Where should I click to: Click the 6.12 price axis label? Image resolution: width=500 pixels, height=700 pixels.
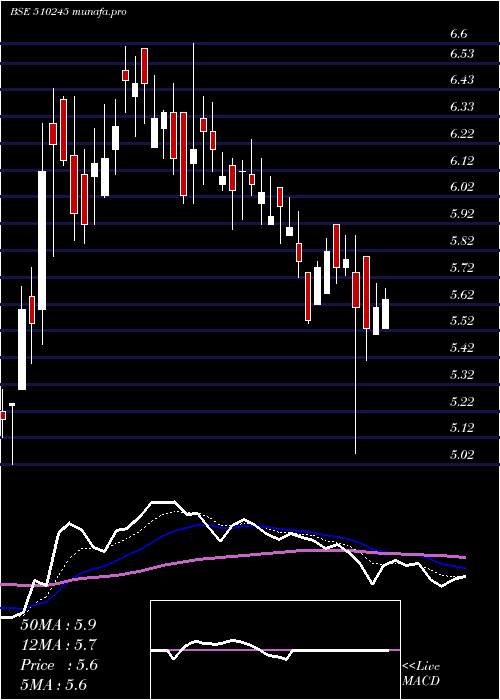462,160
